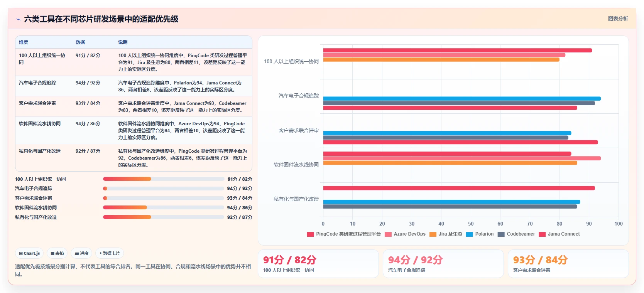Click the 软件固件流水线协同 progress bar
644x293 pixels.
(164, 207)
